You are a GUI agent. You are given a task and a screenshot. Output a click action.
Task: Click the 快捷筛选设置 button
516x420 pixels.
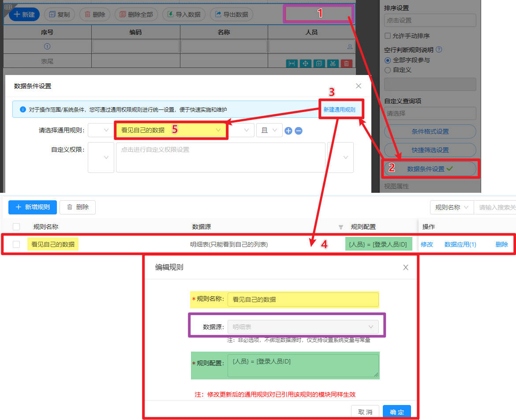430,150
